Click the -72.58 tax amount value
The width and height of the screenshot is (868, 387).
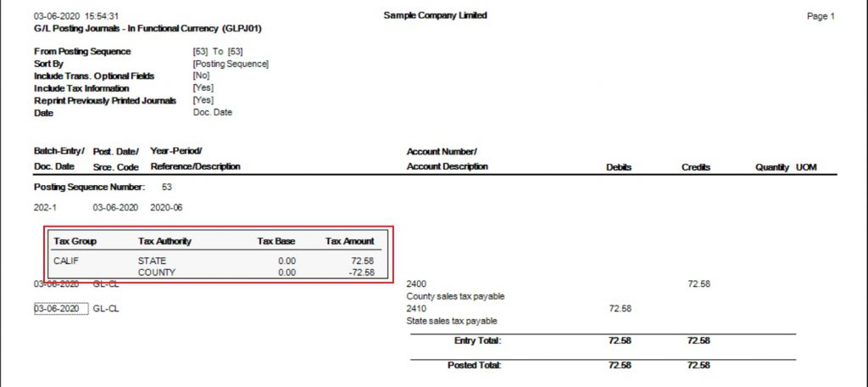(x=361, y=272)
